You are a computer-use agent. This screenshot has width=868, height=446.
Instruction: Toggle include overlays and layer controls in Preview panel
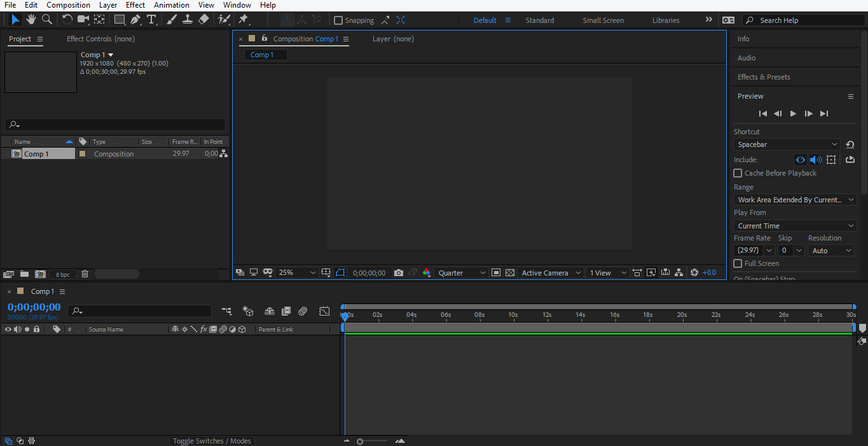point(831,160)
